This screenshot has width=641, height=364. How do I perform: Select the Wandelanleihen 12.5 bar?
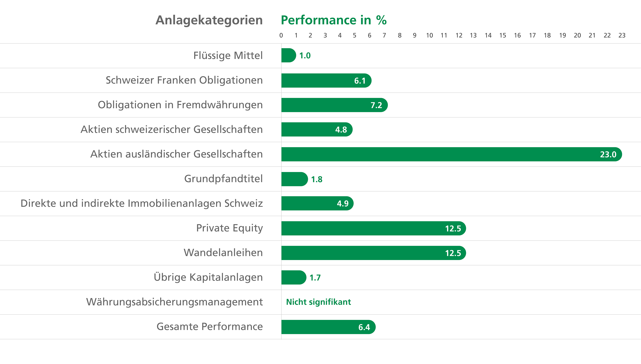(x=374, y=253)
